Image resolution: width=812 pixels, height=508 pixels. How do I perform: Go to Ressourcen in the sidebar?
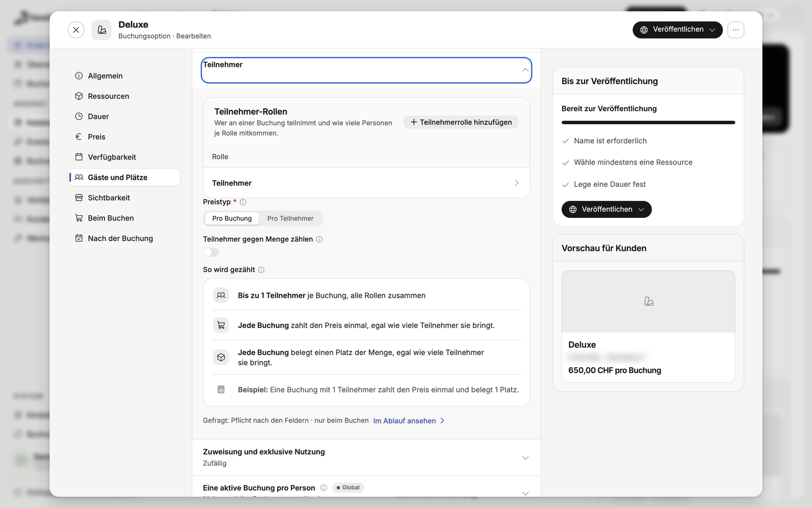[x=124, y=96]
